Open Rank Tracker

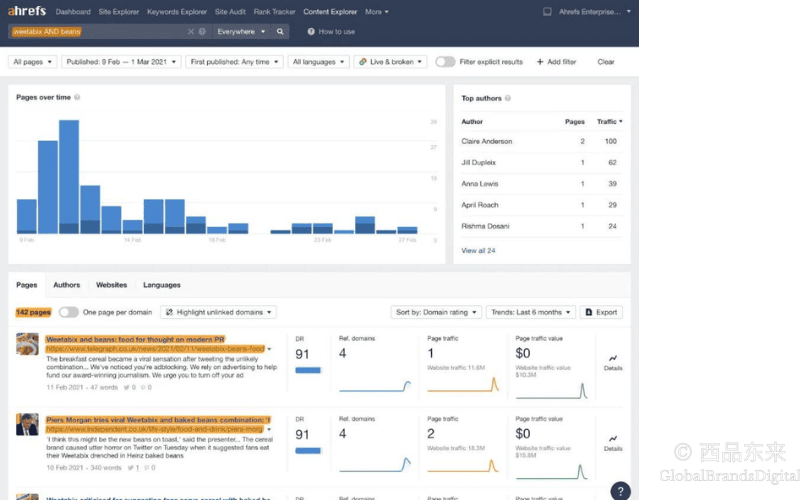274,12
